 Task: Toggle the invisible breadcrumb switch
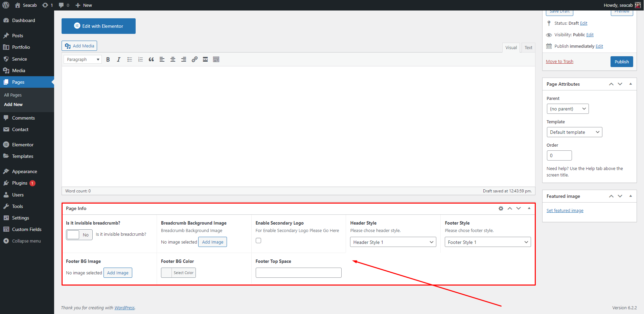point(79,235)
